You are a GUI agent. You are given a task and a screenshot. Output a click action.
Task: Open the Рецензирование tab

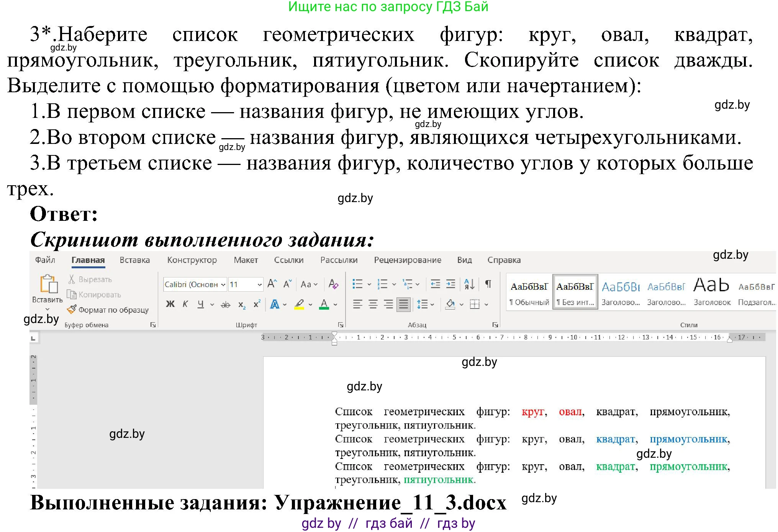[408, 260]
